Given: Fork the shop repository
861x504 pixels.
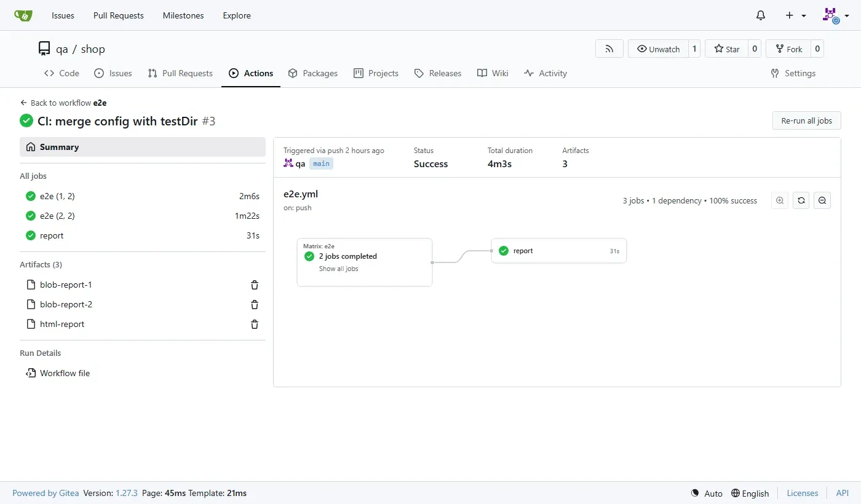Looking at the screenshot, I should [788, 49].
